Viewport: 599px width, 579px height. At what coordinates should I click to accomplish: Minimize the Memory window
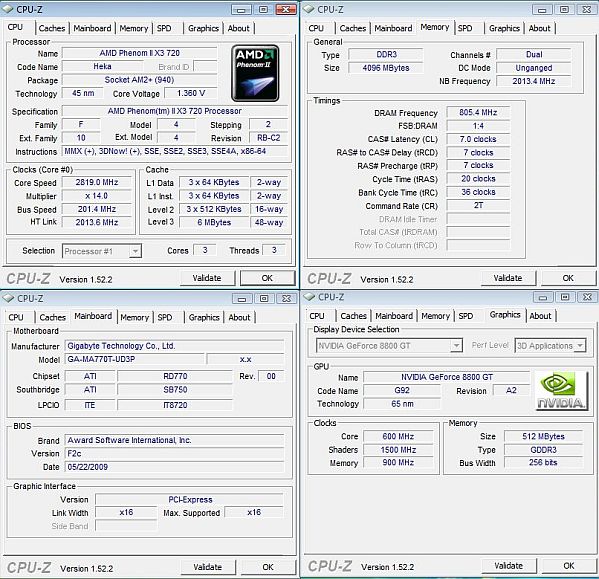542,10
